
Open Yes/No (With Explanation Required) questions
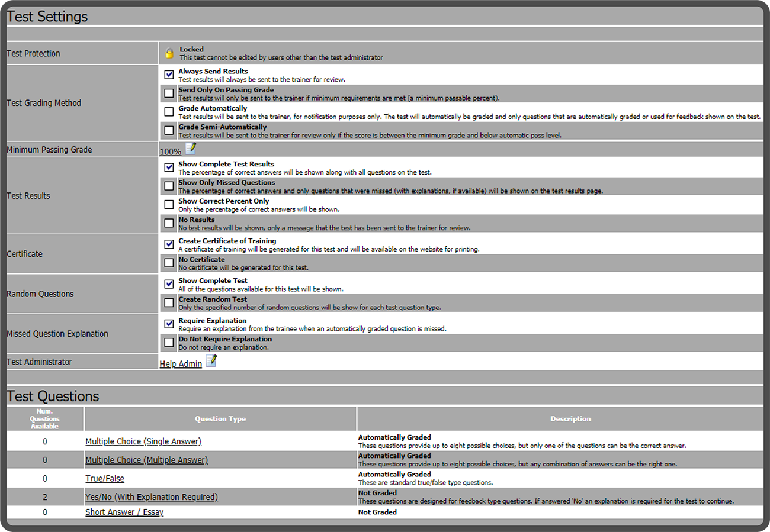pyautogui.click(x=152, y=497)
